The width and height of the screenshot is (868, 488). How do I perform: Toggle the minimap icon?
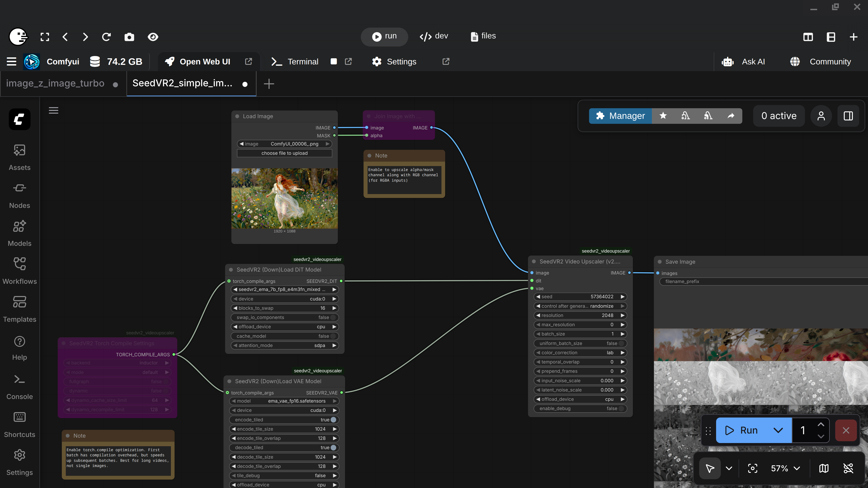(823, 468)
